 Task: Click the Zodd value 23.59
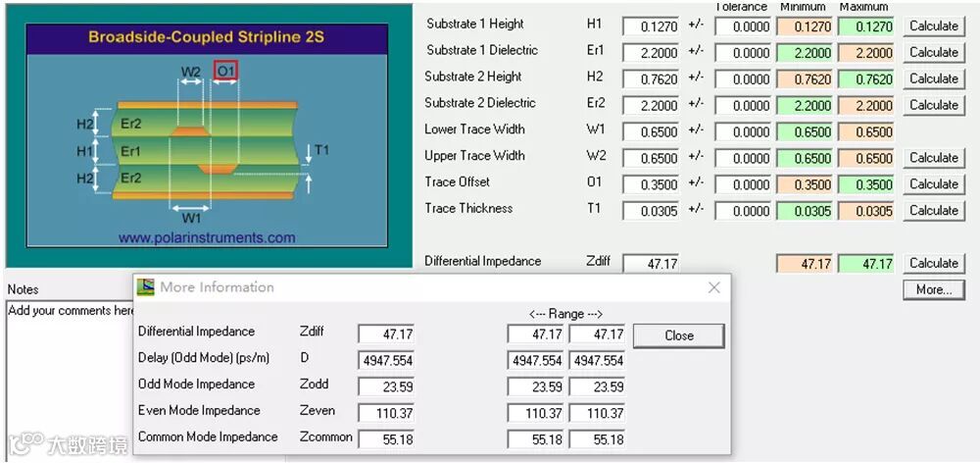click(385, 387)
